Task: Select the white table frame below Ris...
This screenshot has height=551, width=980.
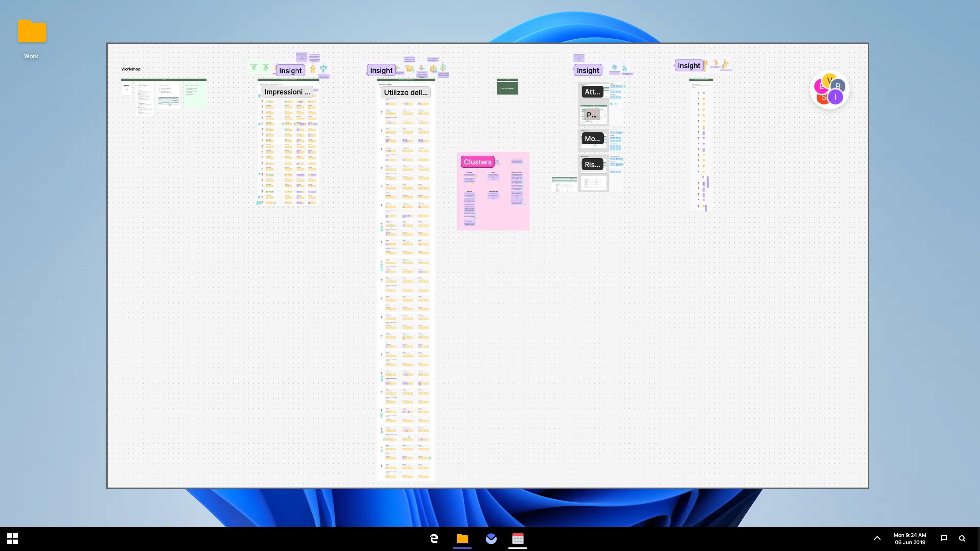Action: tap(594, 182)
